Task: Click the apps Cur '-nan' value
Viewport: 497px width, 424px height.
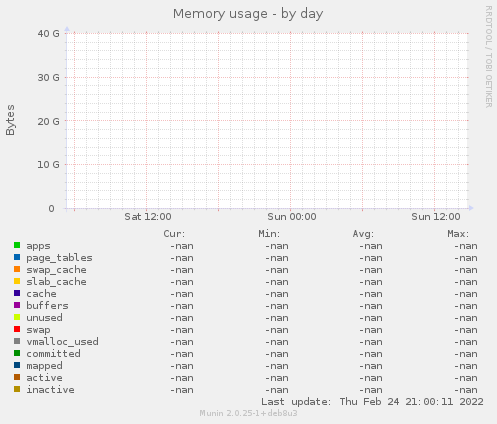Action: point(182,246)
